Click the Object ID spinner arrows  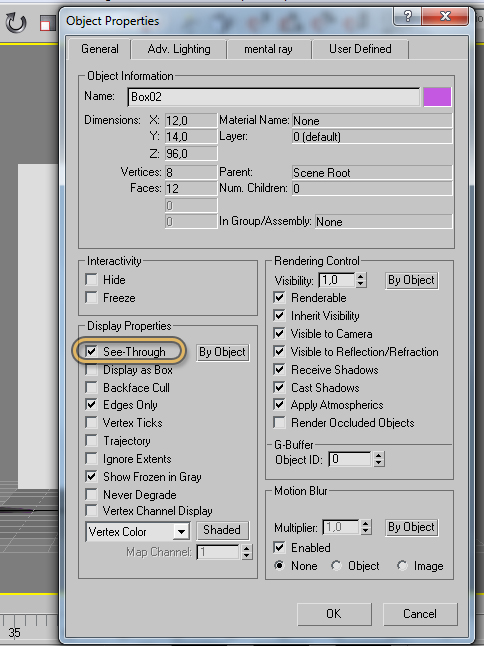tap(379, 459)
